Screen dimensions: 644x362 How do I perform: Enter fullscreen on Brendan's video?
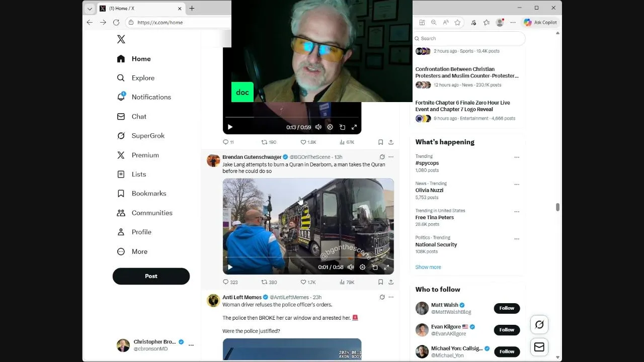(x=386, y=267)
